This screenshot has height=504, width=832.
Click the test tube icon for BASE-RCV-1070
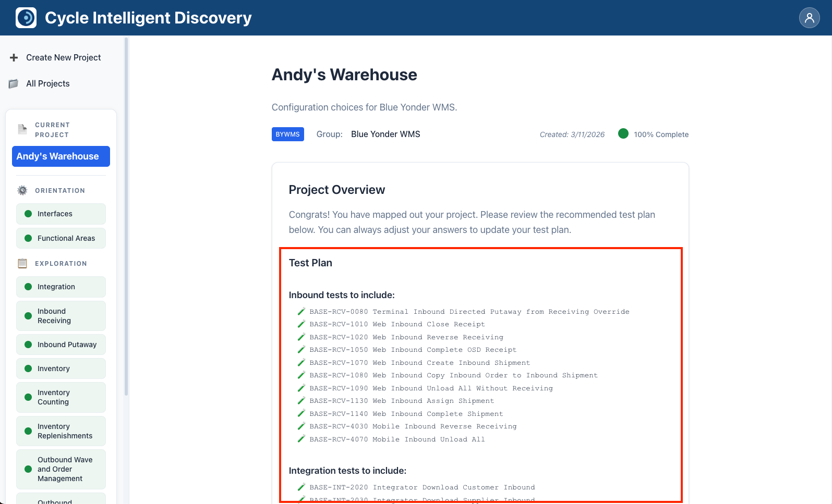[x=301, y=363]
